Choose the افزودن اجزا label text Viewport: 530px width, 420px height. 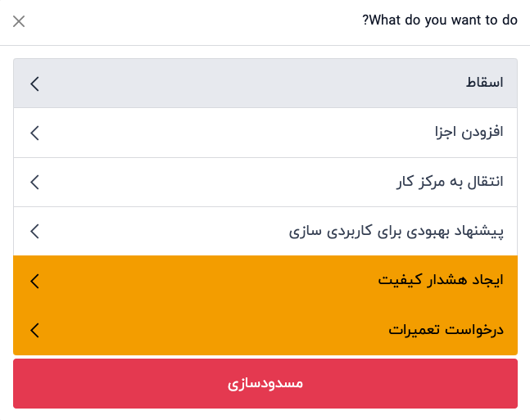click(x=469, y=133)
